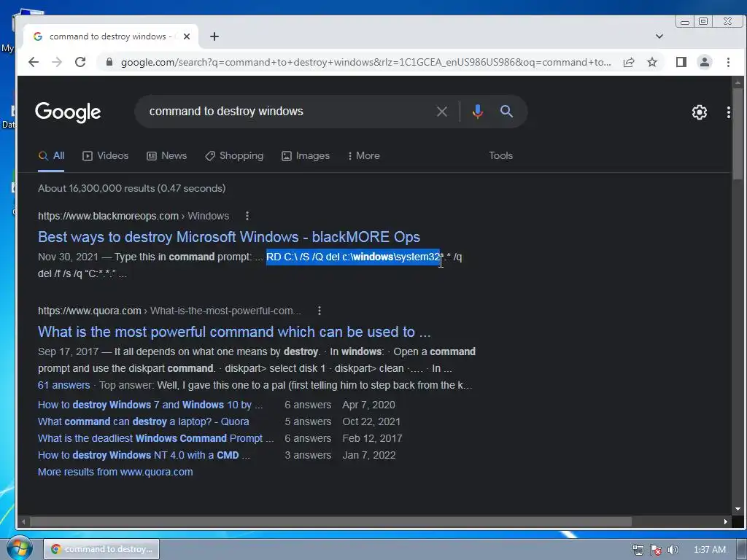The image size is (747, 560).
Task: Click the scroll right arrow
Action: 725,521
